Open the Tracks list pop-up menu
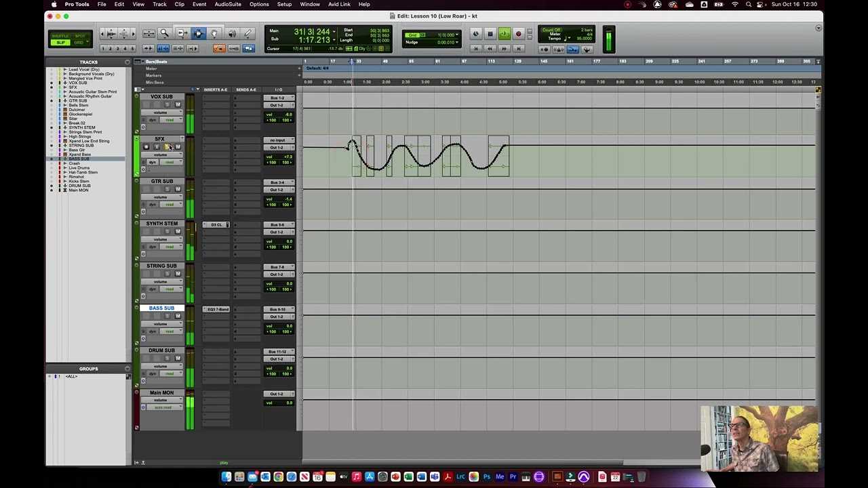 [x=127, y=62]
